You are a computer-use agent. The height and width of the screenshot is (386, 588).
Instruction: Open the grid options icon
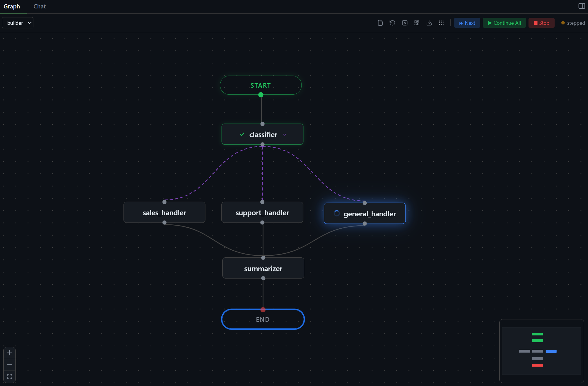pos(441,23)
